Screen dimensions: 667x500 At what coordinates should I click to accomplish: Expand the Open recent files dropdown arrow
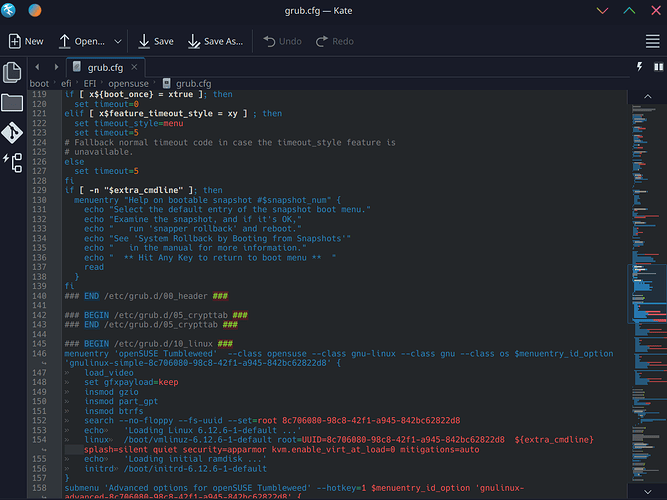click(118, 41)
